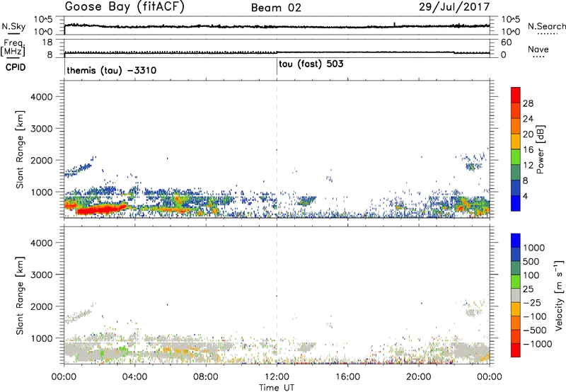The height and width of the screenshot is (392, 566).
Task: Click the "Goose Bay (fitACF)" plot title
Action: 125,7
